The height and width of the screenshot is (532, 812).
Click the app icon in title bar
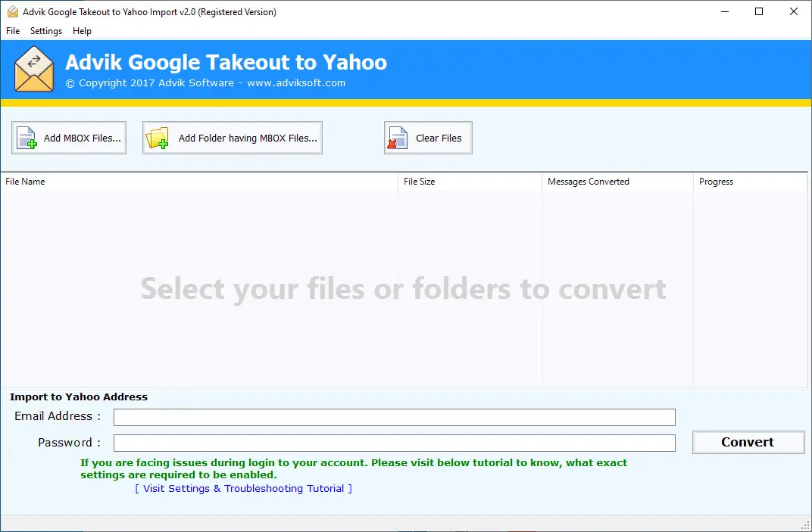click(13, 12)
